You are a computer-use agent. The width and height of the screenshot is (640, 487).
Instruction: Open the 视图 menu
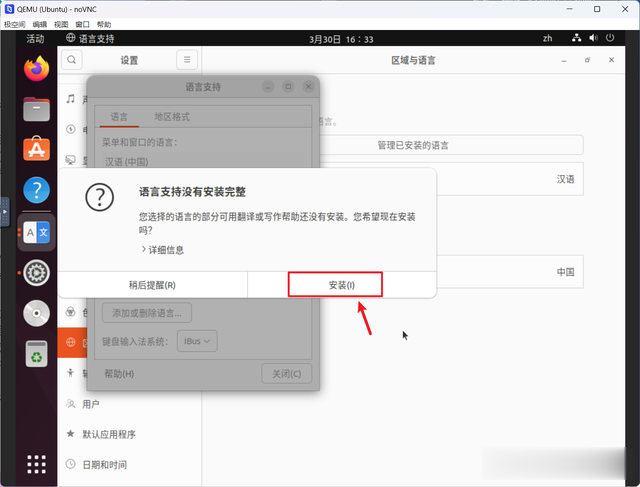pos(61,24)
